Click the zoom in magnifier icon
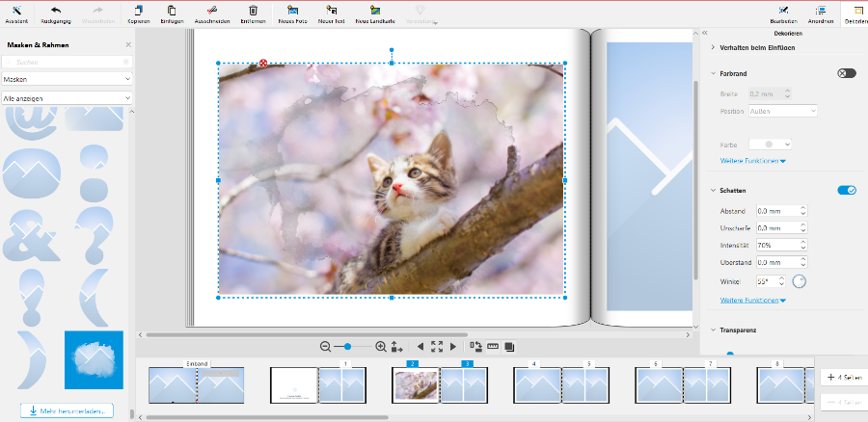This screenshot has width=868, height=422. 380,346
